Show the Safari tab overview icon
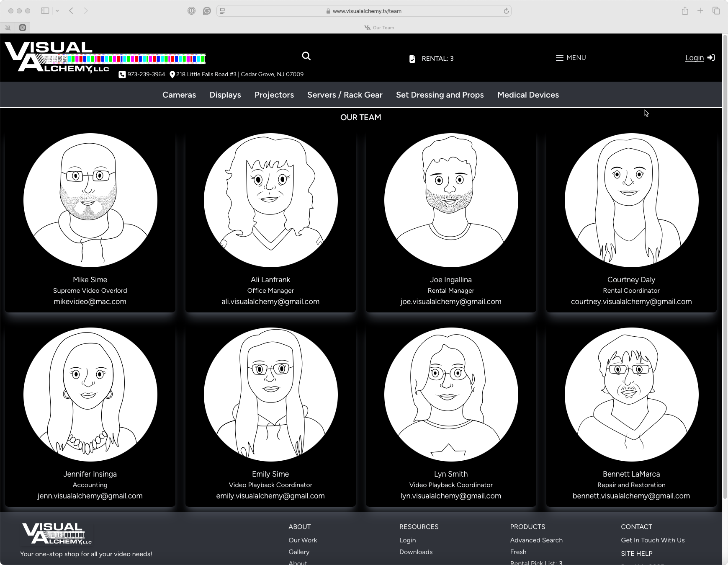 click(x=716, y=11)
